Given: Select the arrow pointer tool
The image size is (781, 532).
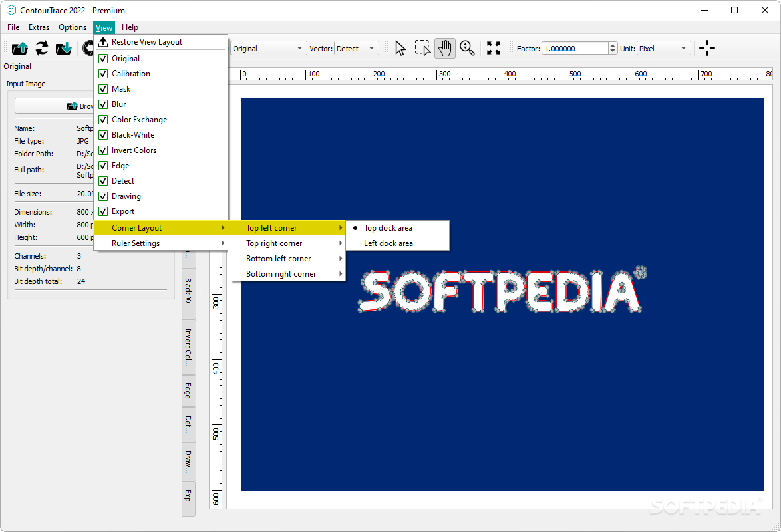Looking at the screenshot, I should pyautogui.click(x=400, y=49).
